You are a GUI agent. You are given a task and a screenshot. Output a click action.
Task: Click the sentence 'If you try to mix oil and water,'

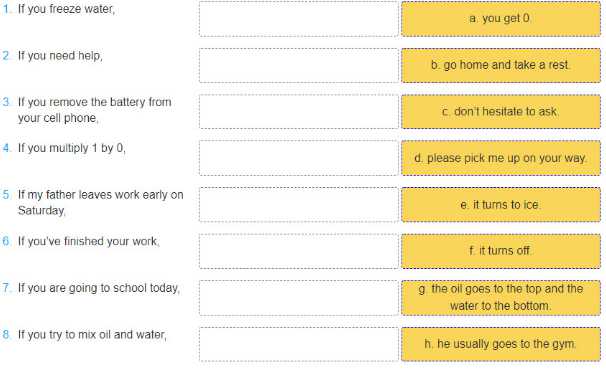pyautogui.click(x=92, y=335)
